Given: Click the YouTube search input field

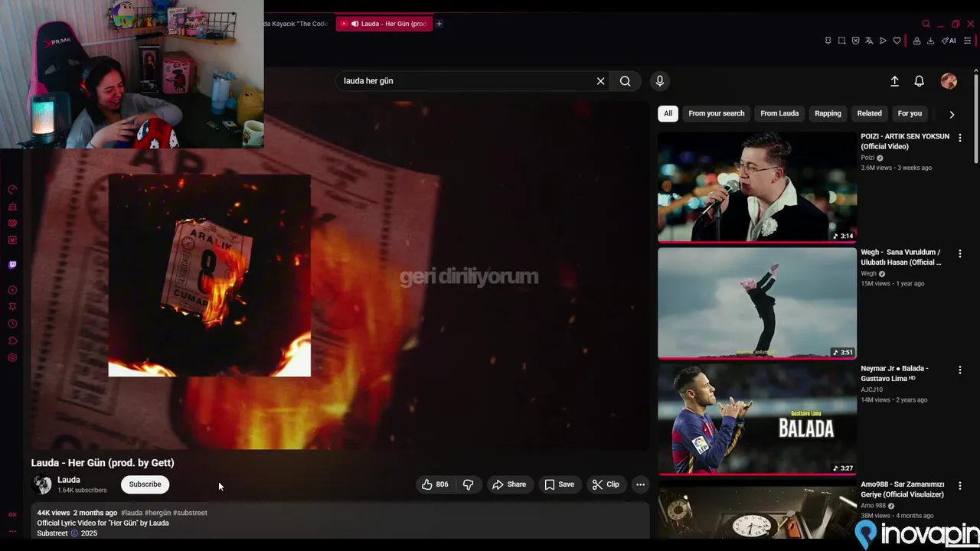Looking at the screenshot, I should point(467,81).
